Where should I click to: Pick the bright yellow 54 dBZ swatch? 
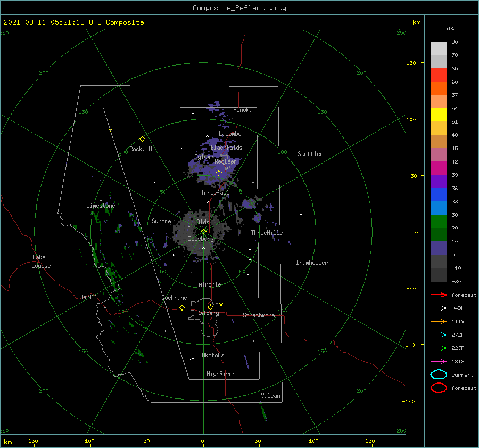(x=439, y=115)
